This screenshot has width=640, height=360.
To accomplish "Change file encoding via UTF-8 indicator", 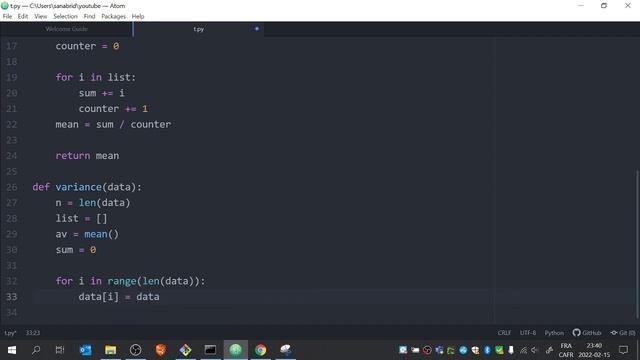I will 528,333.
